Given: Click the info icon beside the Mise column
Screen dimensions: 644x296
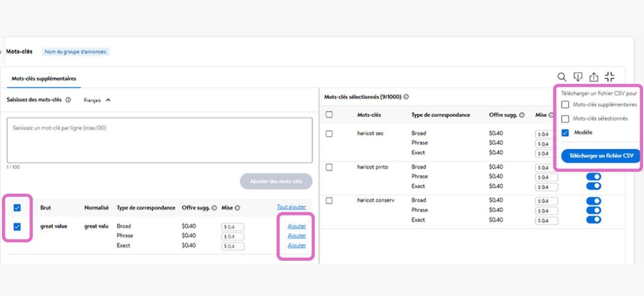Looking at the screenshot, I should 551,115.
